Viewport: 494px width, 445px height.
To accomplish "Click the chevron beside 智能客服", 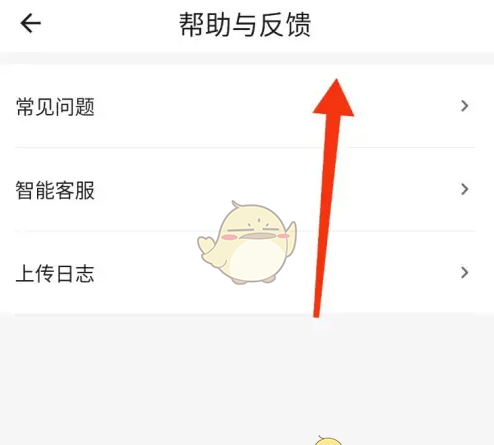I will pos(464,189).
